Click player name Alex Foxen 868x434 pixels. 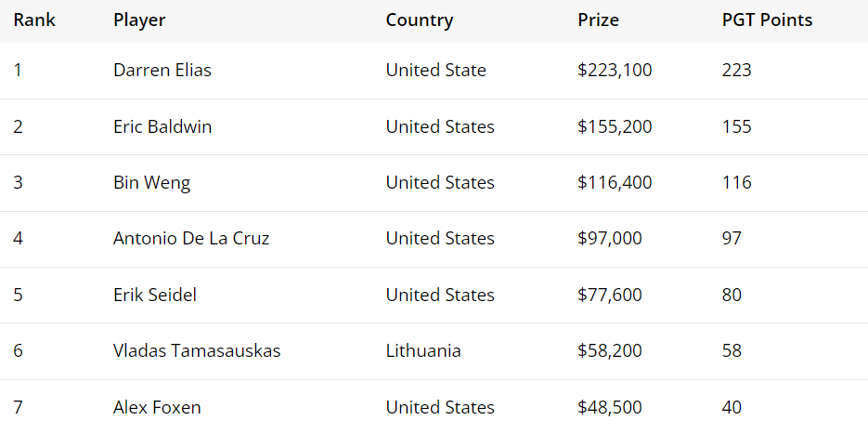click(x=157, y=408)
